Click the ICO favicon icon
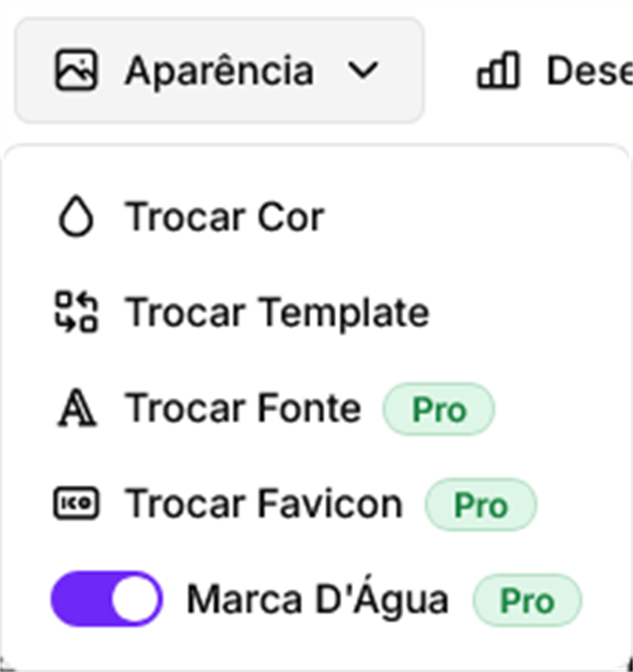Viewport: 633px width, 672px height. 76,503
